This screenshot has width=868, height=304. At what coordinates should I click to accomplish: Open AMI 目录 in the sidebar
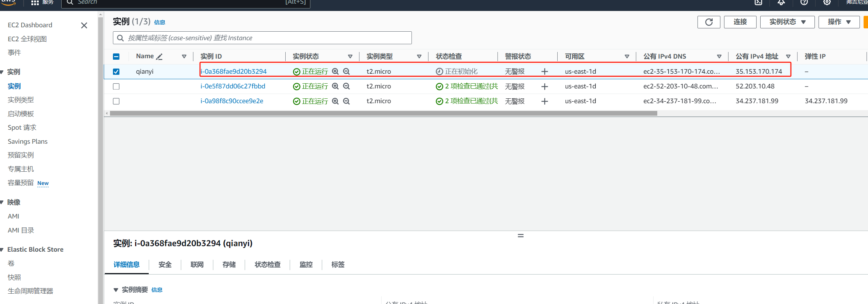[21, 230]
